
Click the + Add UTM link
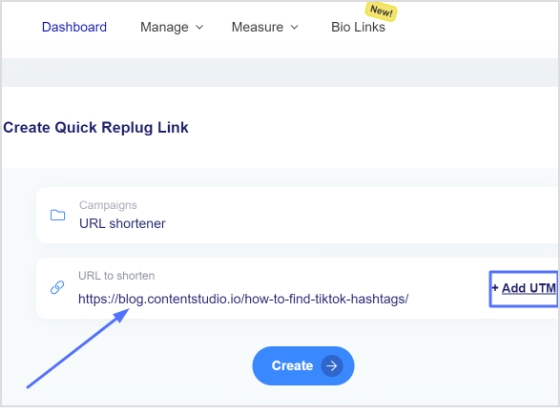coord(524,289)
